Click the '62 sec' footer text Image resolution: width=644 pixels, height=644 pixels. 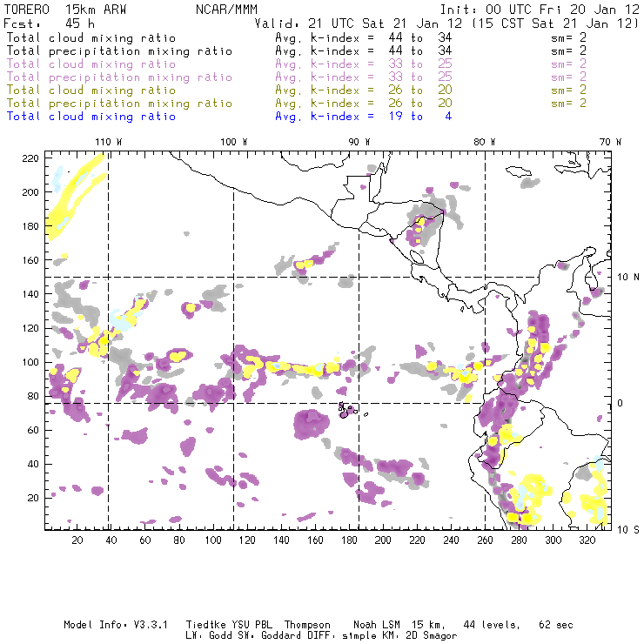click(x=556, y=625)
